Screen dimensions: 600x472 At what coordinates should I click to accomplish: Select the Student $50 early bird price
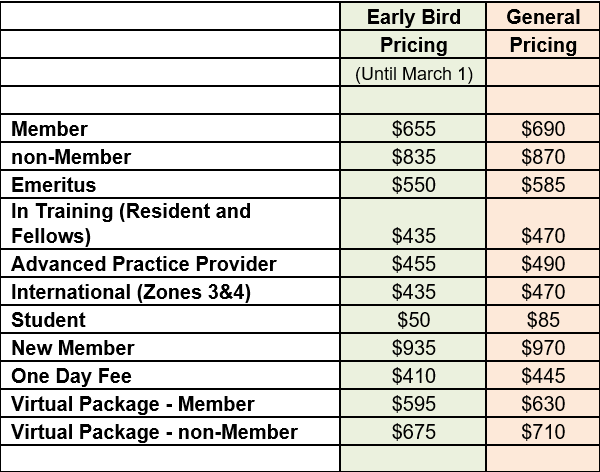pos(413,320)
